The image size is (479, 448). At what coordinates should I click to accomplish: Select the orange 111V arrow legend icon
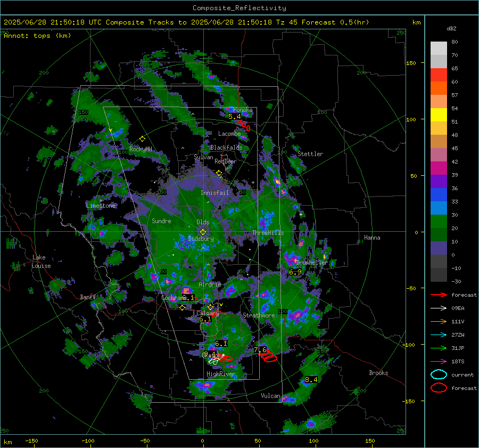(439, 321)
